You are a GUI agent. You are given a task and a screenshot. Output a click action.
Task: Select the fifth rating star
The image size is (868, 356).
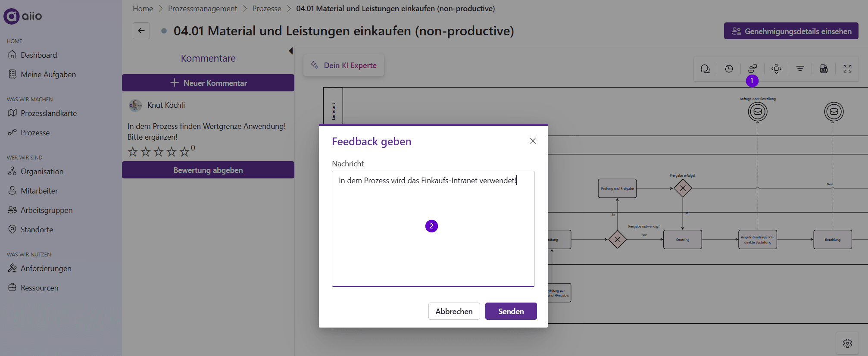pyautogui.click(x=184, y=152)
